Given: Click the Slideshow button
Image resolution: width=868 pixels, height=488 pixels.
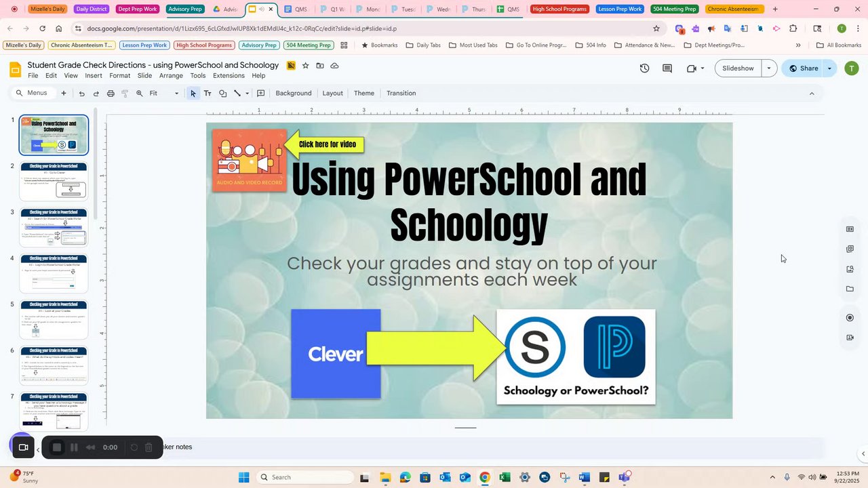Looking at the screenshot, I should [738, 68].
